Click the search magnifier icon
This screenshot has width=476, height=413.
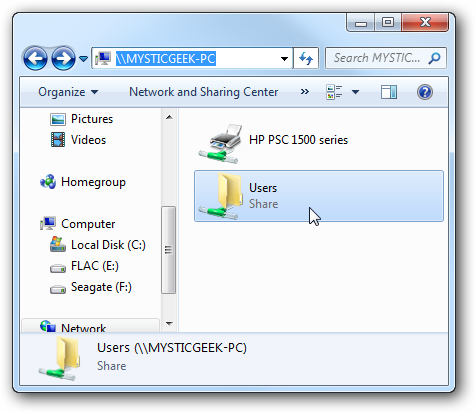coord(434,58)
